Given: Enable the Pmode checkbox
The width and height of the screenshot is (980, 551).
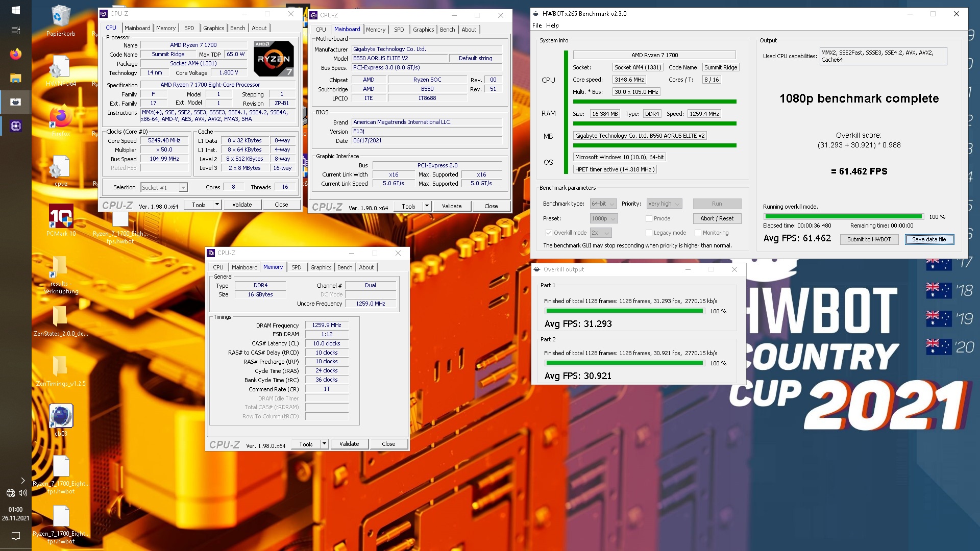Looking at the screenshot, I should 649,218.
